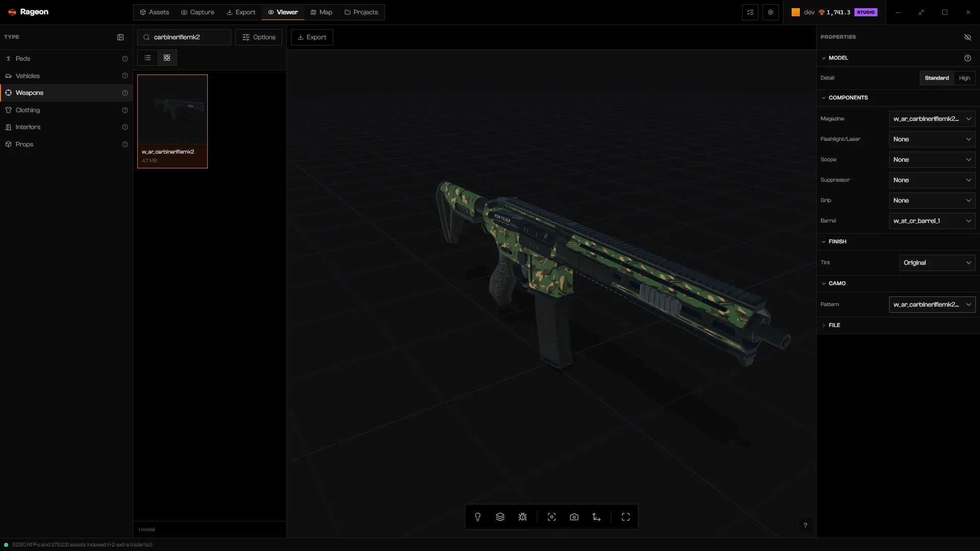Open the Flashlight/Laser dropdown
This screenshot has width=980, height=551.
pos(932,139)
